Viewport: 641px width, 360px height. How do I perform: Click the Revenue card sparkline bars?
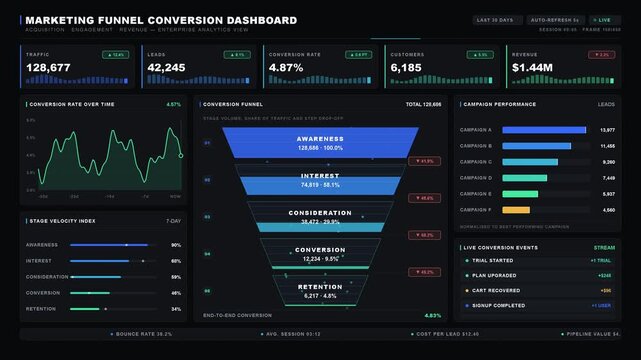563,80
